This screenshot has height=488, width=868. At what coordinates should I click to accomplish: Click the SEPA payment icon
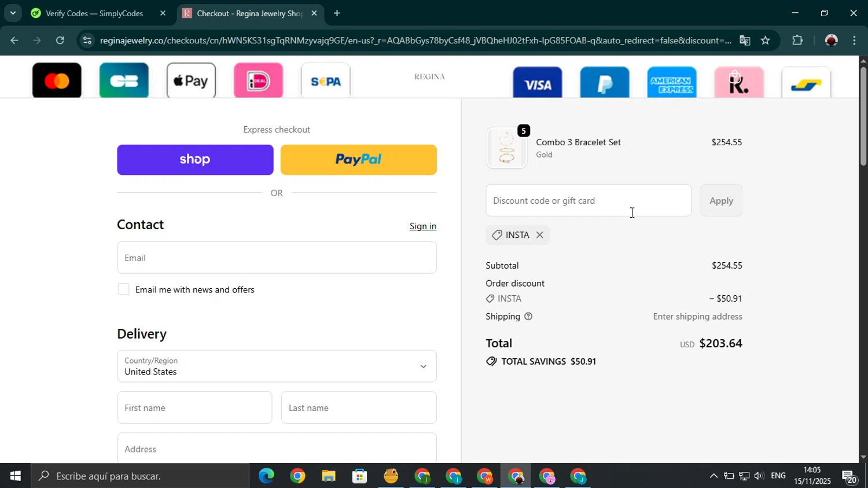click(325, 80)
